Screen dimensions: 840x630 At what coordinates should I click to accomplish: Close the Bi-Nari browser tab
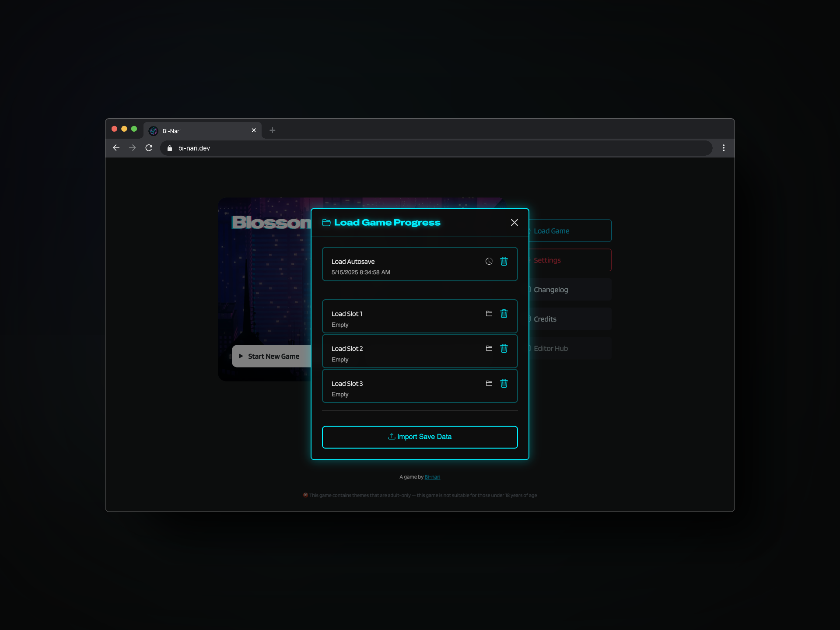coord(254,130)
